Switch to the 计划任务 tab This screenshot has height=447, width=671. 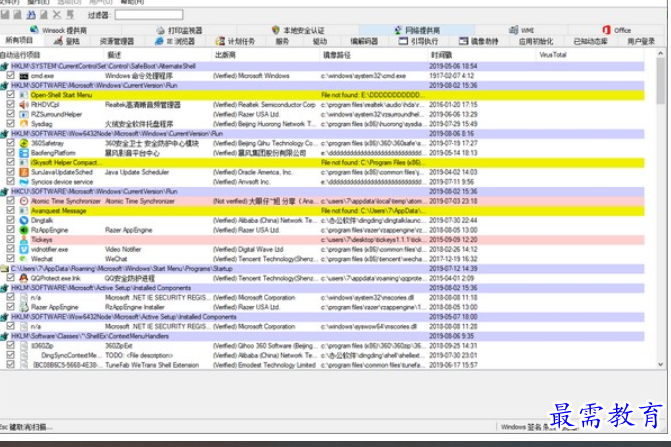pos(235,41)
